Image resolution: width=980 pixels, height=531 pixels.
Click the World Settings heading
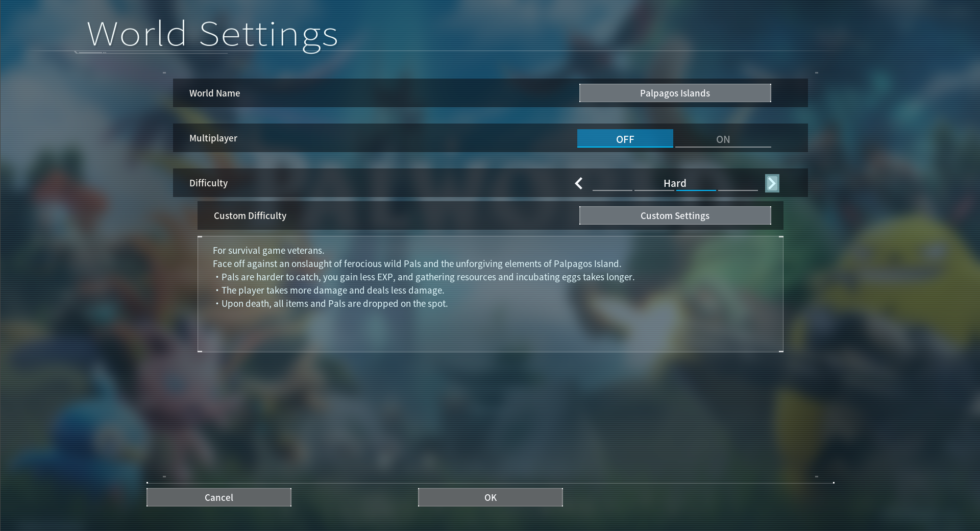click(x=212, y=34)
